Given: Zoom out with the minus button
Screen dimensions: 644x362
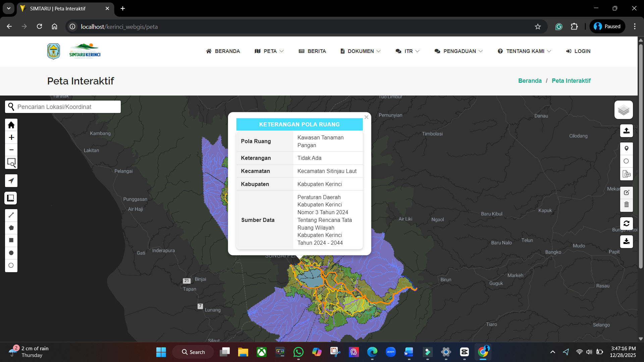Looking at the screenshot, I should pyautogui.click(x=11, y=150).
